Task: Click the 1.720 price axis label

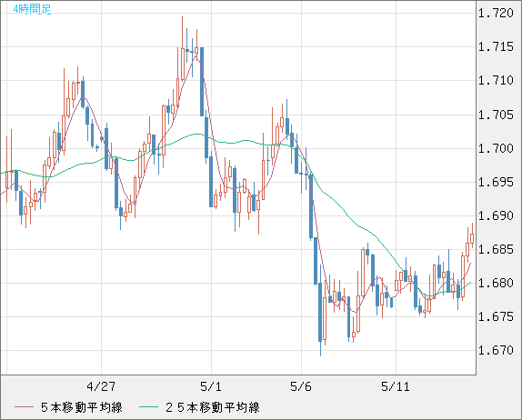Action: pos(496,13)
